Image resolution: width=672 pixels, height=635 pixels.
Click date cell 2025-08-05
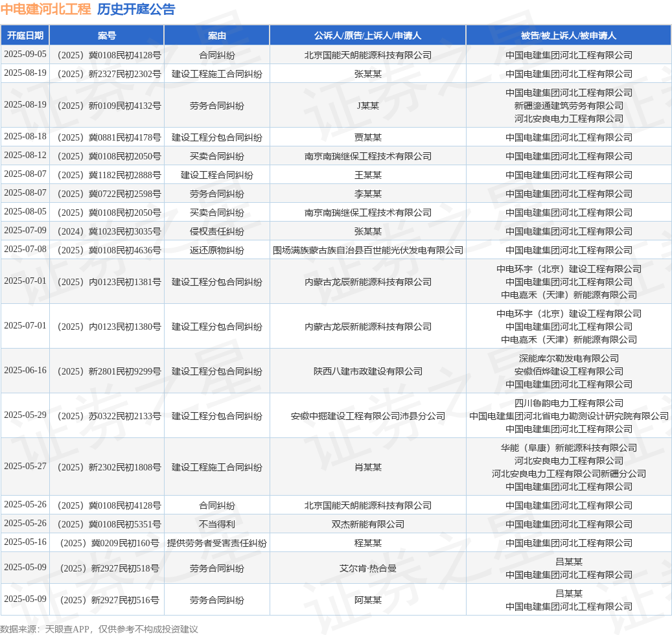click(x=25, y=212)
